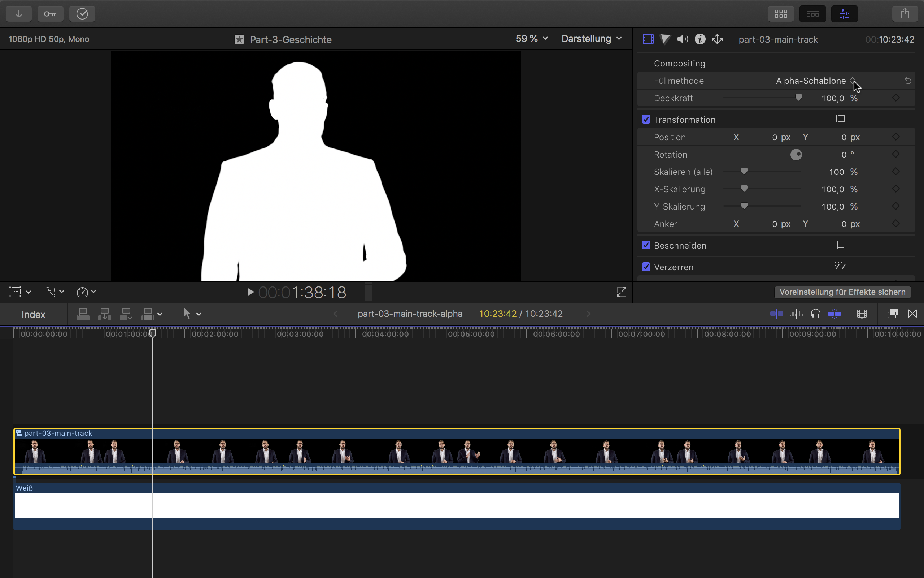Select the part-03-main-track clip
Viewport: 924px width, 578px height.
(x=457, y=452)
